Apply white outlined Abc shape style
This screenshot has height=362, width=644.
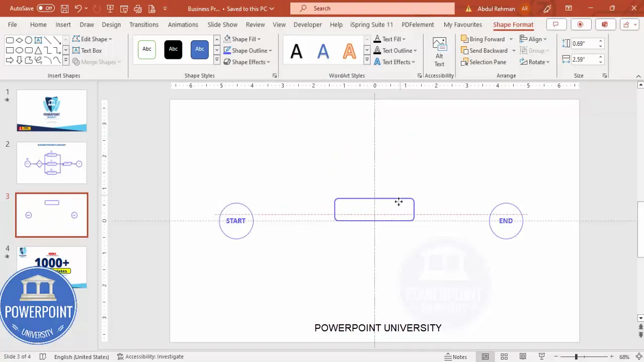click(147, 49)
